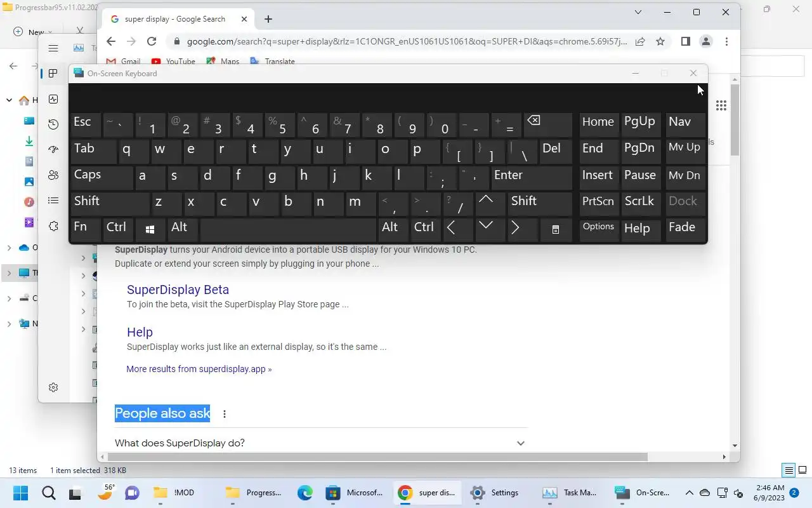Image resolution: width=812 pixels, height=508 pixels.
Task: Open Task Manager hamburger navigation menu
Action: point(53,48)
